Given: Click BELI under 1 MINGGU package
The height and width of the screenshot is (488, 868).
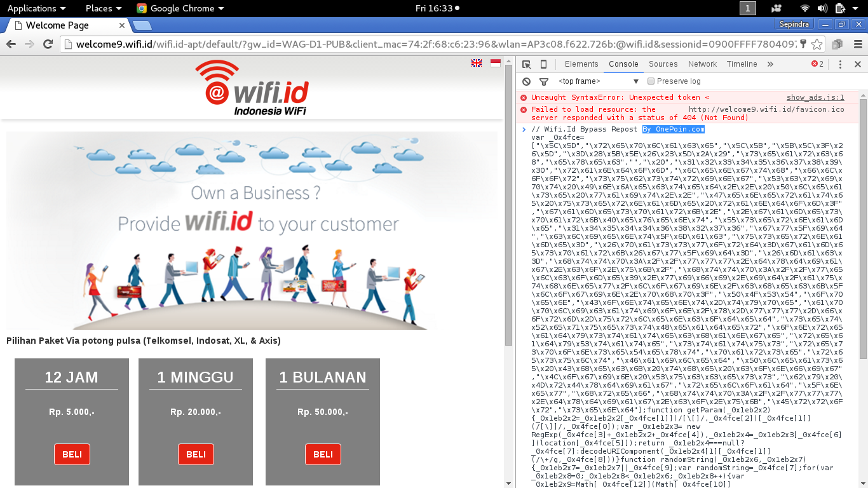Looking at the screenshot, I should 196,454.
